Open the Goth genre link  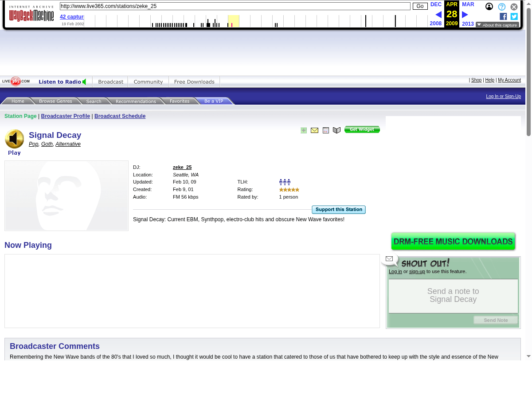[x=47, y=144]
